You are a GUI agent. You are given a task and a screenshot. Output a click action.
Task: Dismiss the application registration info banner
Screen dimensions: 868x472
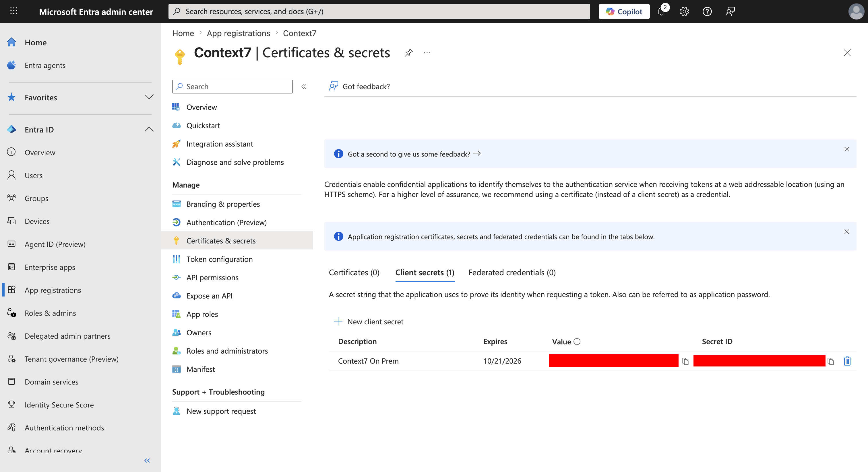click(846, 232)
